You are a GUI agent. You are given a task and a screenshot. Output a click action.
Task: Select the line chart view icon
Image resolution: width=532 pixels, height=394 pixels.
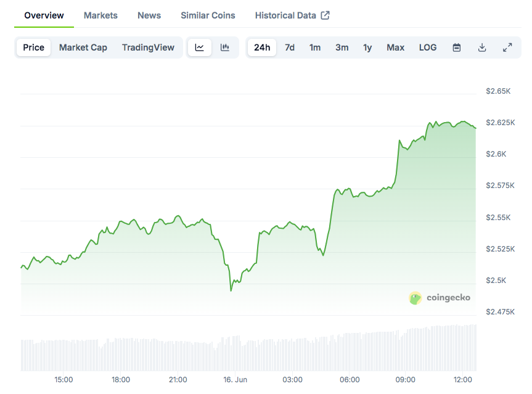[198, 47]
